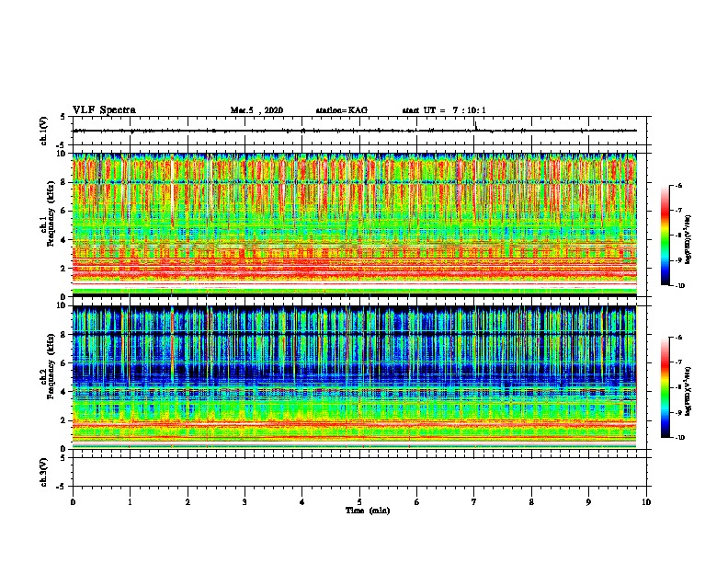Click the ch.3(V) axis label
Image resolution: width=728 pixels, height=563 pixels.
(x=43, y=472)
